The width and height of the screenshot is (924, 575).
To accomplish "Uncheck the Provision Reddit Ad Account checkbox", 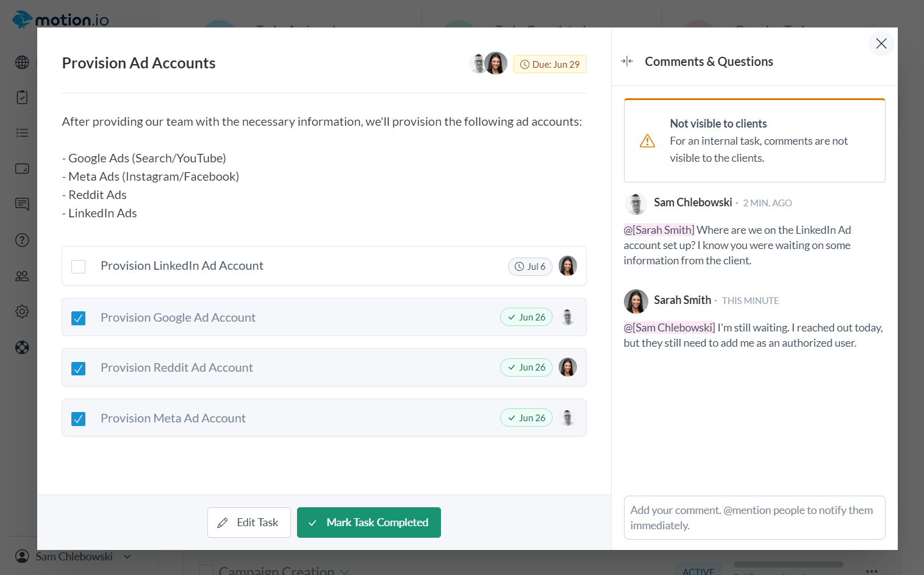I will [x=79, y=369].
